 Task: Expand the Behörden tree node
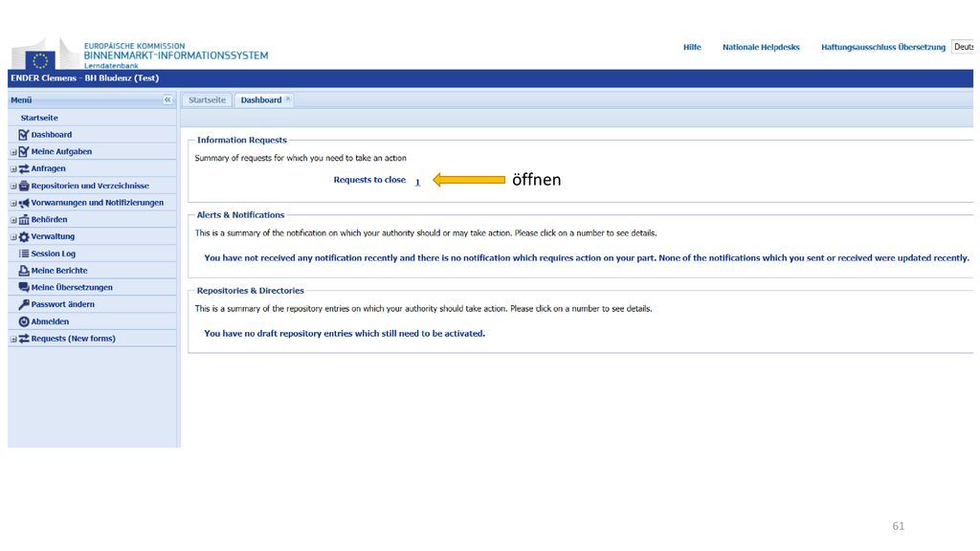13,219
